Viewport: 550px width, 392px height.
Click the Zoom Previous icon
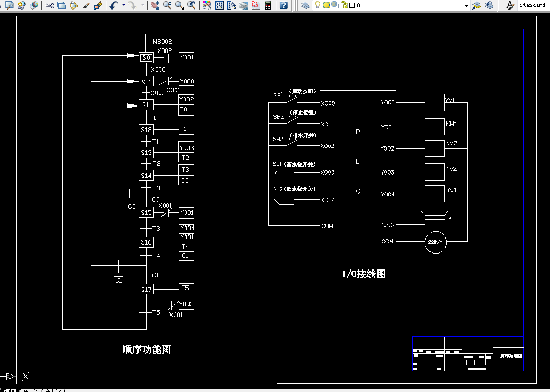(192, 5)
